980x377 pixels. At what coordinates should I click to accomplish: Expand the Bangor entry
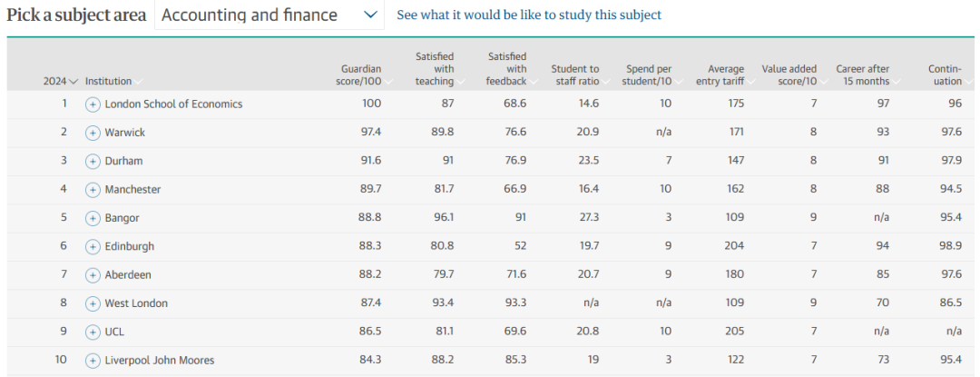(93, 218)
